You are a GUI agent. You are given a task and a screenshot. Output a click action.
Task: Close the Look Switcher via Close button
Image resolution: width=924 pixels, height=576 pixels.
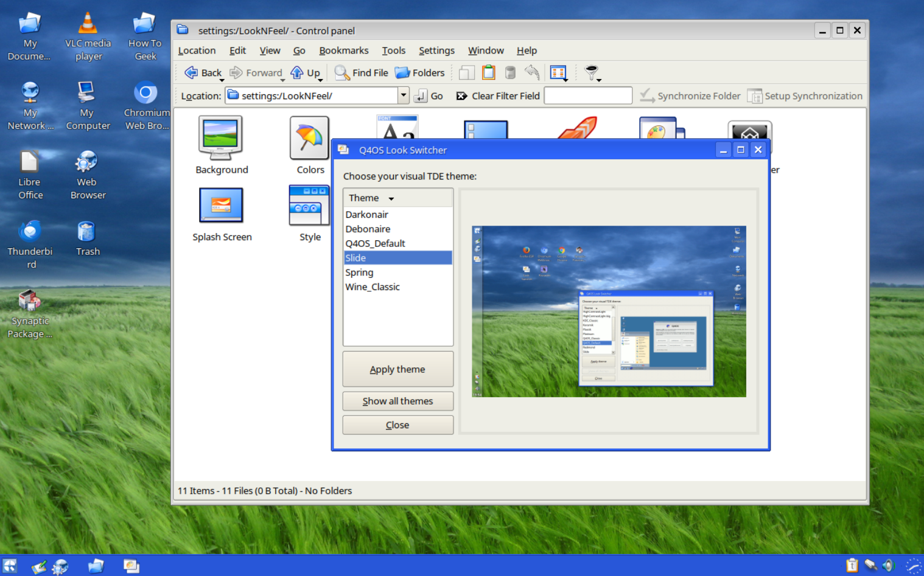[398, 425]
